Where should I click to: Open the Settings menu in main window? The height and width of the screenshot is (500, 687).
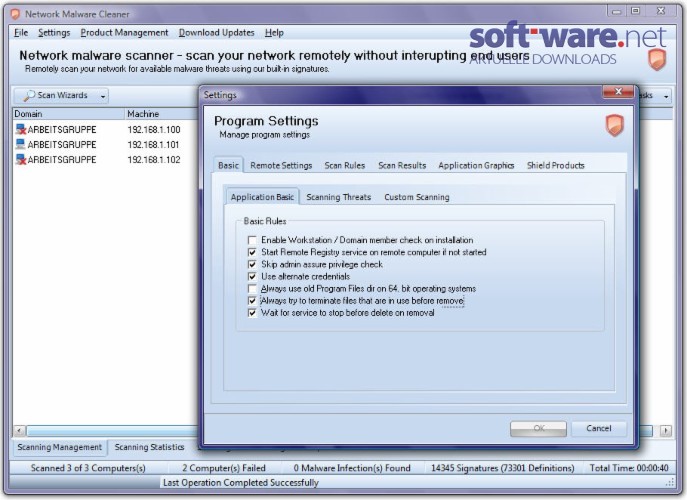coord(54,33)
